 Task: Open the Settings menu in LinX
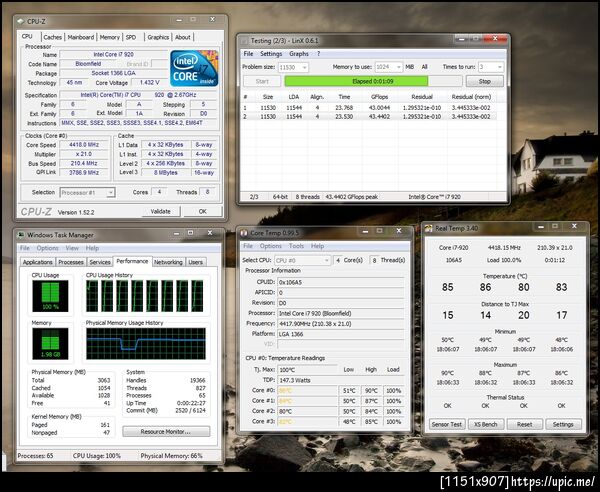(x=271, y=54)
